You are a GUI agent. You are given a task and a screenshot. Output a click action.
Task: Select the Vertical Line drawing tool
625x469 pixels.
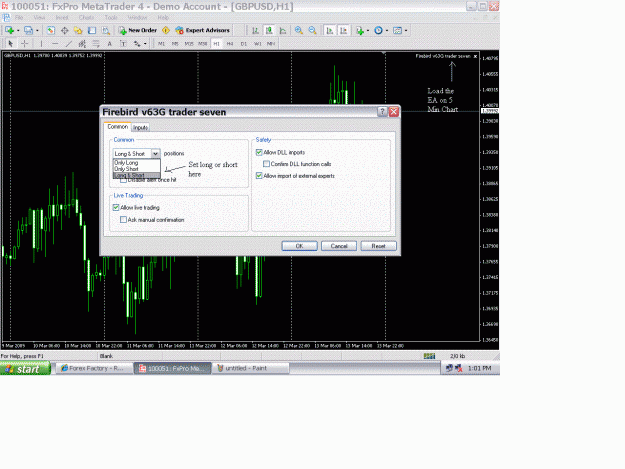pyautogui.click(x=41, y=43)
